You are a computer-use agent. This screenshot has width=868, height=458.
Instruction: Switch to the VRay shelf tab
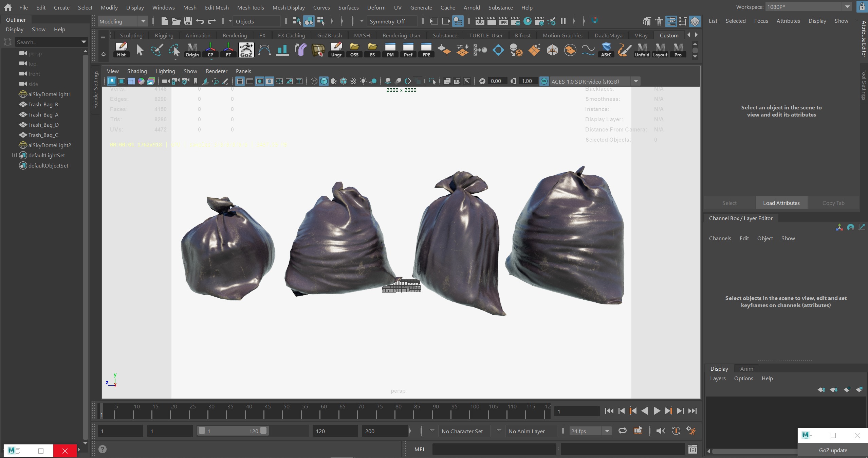tap(641, 35)
